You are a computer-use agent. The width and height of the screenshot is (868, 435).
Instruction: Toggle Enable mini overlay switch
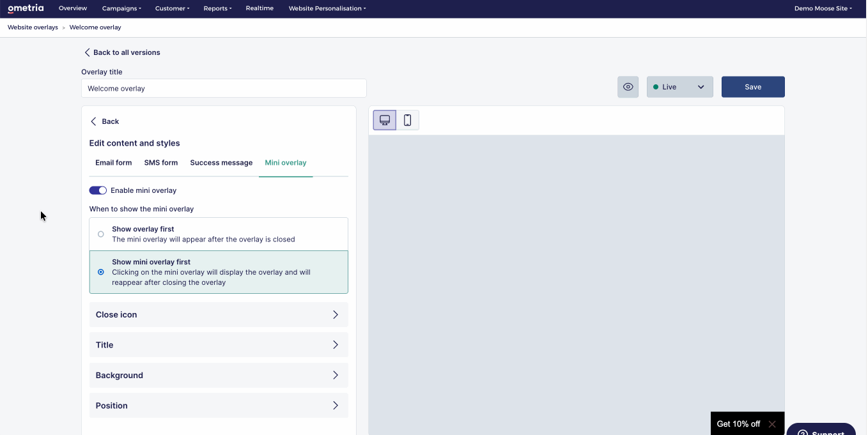[98, 190]
